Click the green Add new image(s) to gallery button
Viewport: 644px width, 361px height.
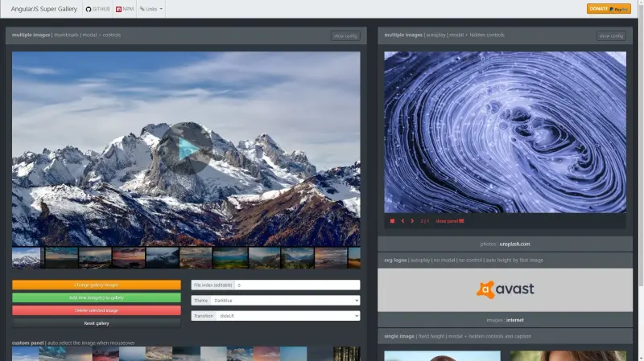97,297
